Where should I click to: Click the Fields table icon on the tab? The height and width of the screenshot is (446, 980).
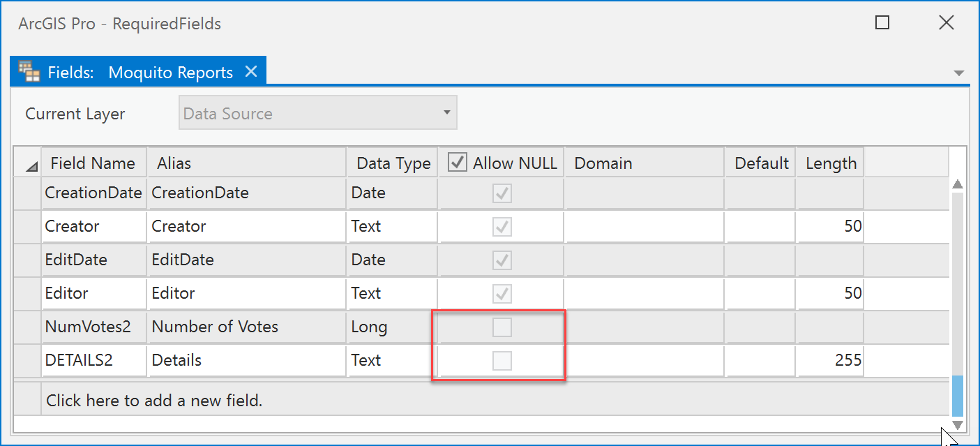point(28,70)
